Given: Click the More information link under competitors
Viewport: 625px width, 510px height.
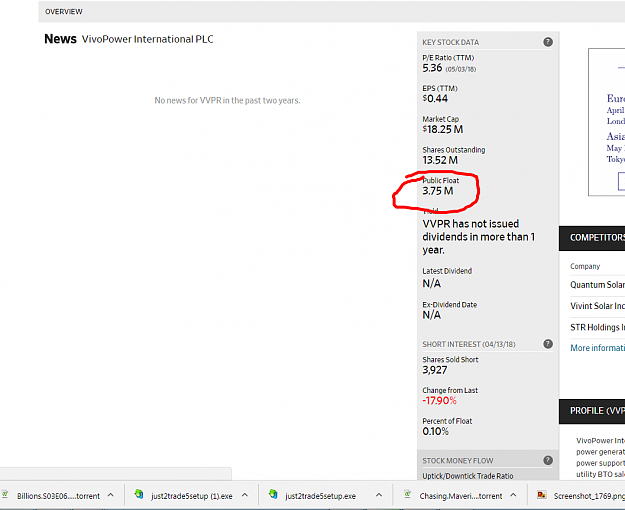Looking at the screenshot, I should pyautogui.click(x=597, y=348).
